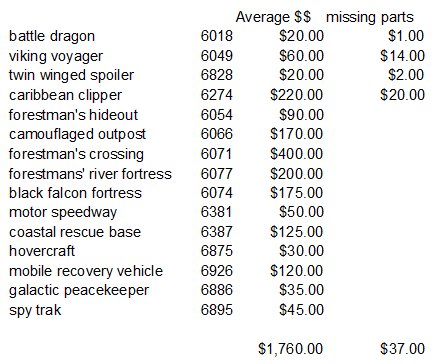444x364 pixels.
Task: Click the $400.00 forestman's crossing price
Action: (x=296, y=154)
